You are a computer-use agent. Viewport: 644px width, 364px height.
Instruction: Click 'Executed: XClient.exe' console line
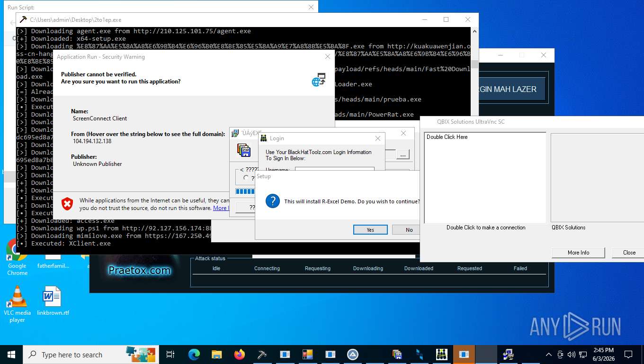click(64, 243)
